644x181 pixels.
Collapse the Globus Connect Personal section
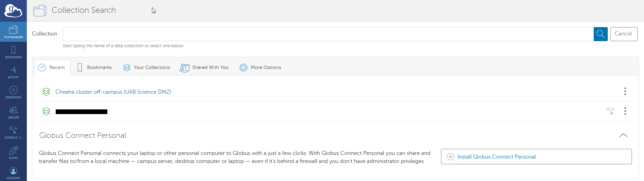tap(623, 135)
